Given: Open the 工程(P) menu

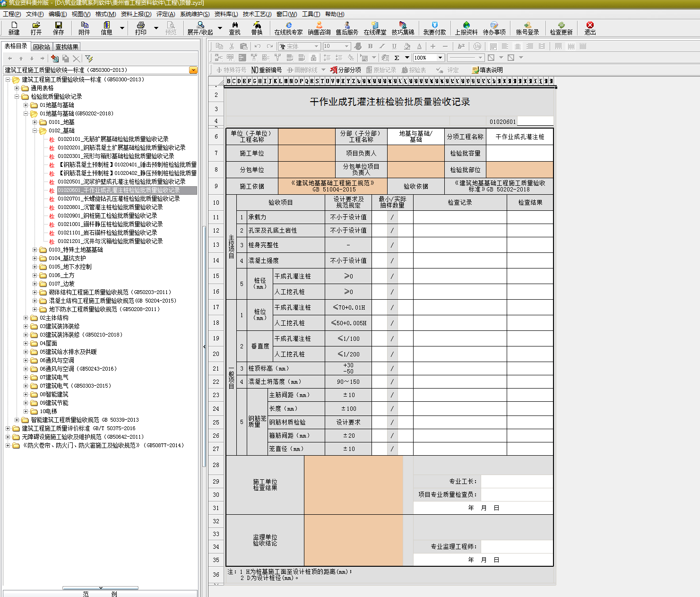Looking at the screenshot, I should click(12, 14).
